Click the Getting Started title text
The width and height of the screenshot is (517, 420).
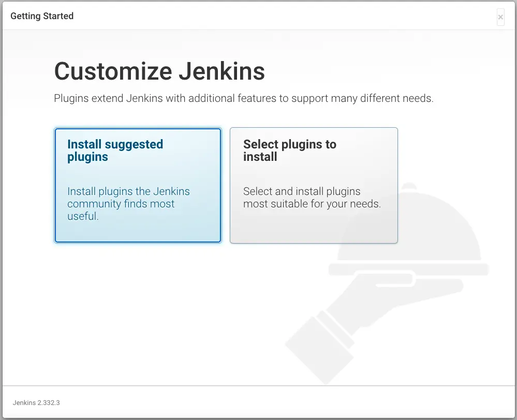click(x=42, y=16)
